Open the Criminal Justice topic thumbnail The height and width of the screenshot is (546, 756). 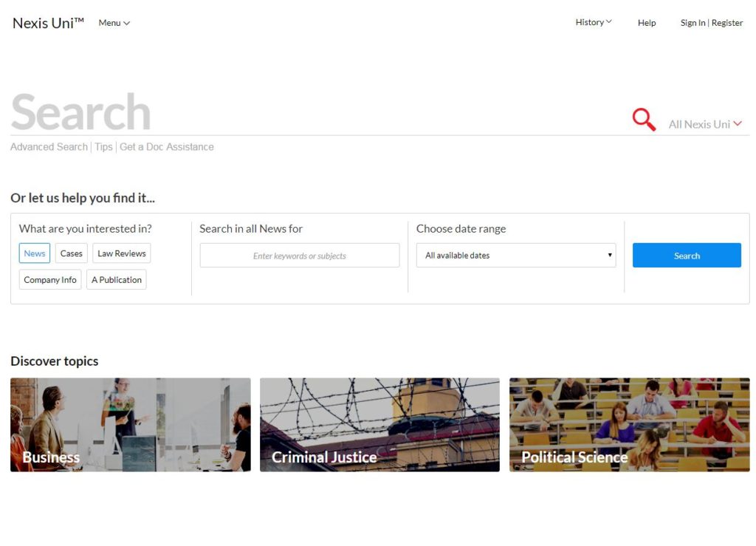pyautogui.click(x=379, y=424)
